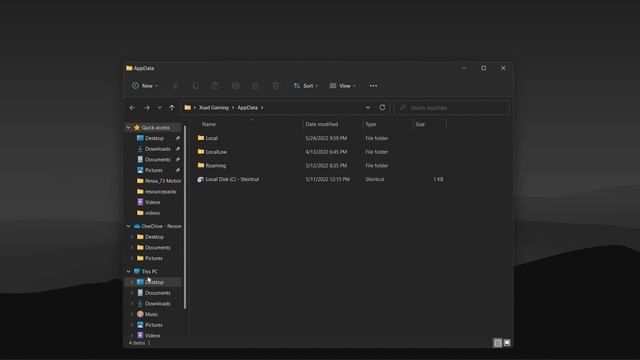
Task: Switch to details view icon in status bar
Action: pos(497,343)
